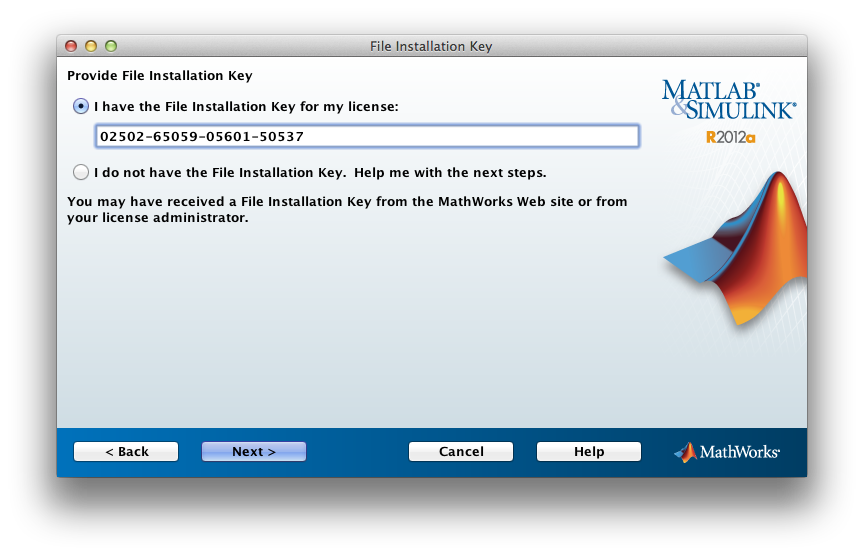Click the MathWorks wordmark text in the footer
This screenshot has height=556, width=864.
tap(740, 452)
